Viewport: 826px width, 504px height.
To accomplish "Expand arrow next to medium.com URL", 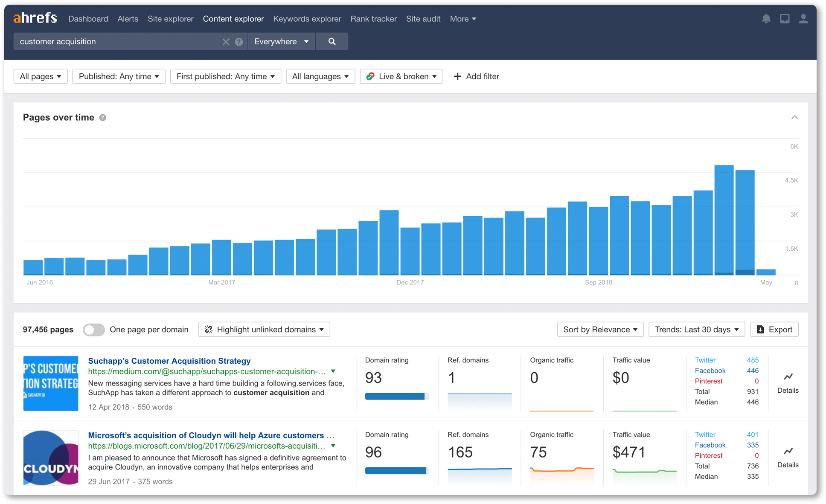I will click(x=333, y=371).
